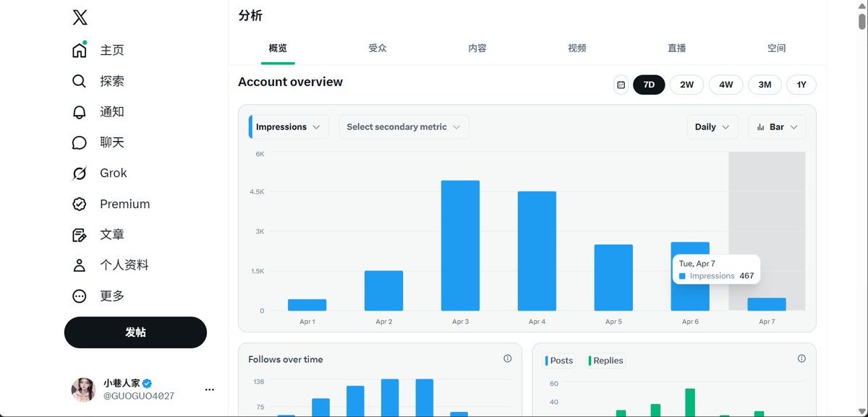Launch Grok from the sidebar icon

point(80,173)
